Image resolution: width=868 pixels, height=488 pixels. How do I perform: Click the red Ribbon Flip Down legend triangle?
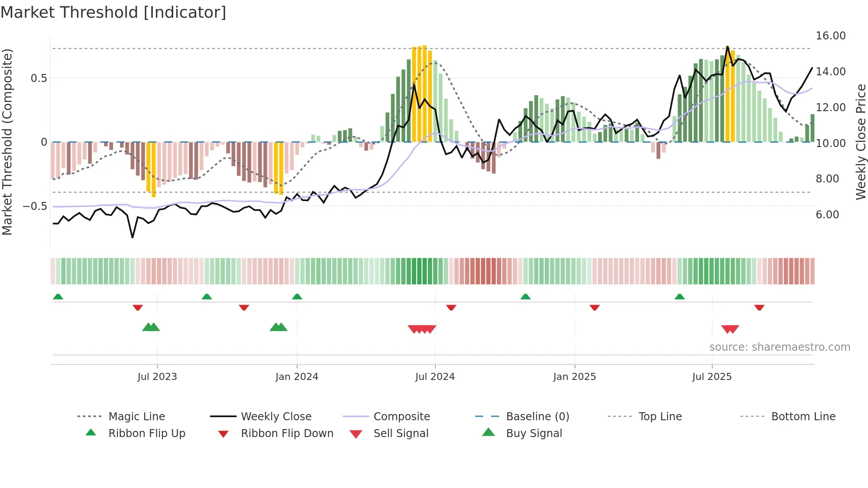tap(223, 434)
